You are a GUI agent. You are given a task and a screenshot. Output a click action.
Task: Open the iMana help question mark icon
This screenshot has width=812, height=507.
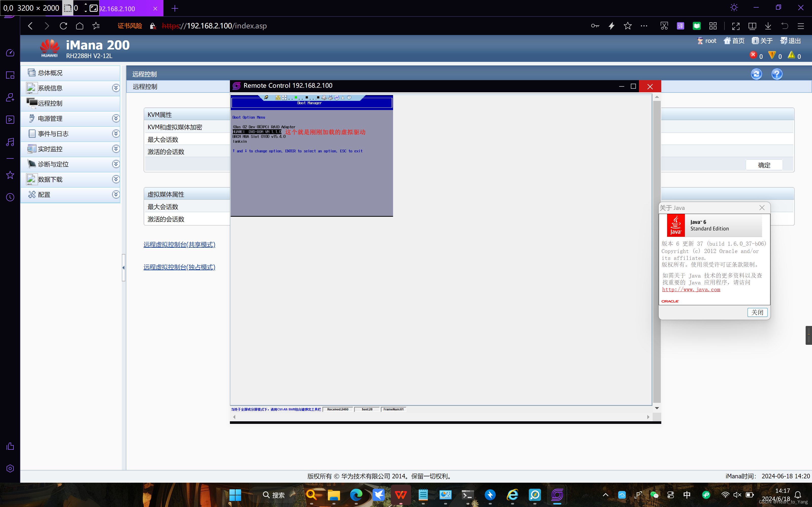(776, 74)
